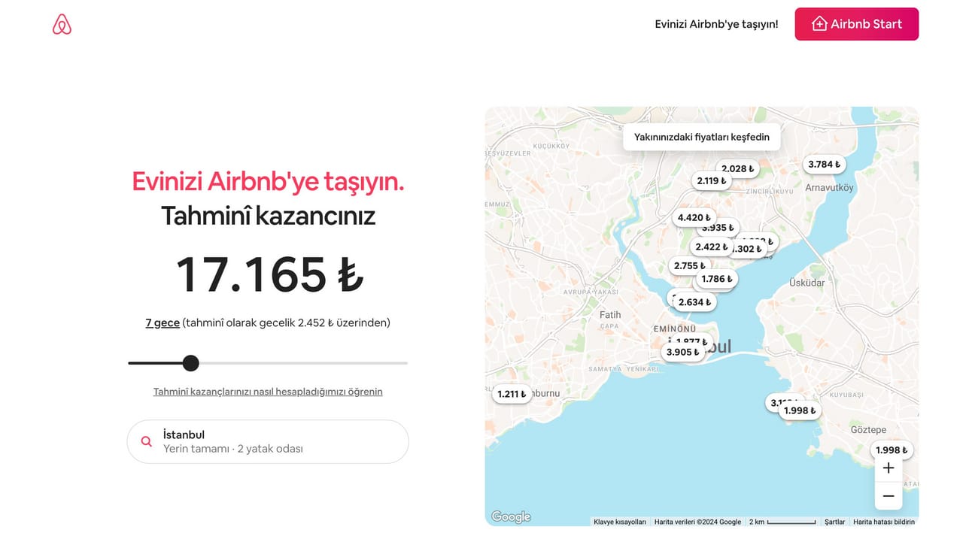972x560 pixels.
Task: Click the 'Harita verileri ©2024 Google' text
Action: point(697,522)
